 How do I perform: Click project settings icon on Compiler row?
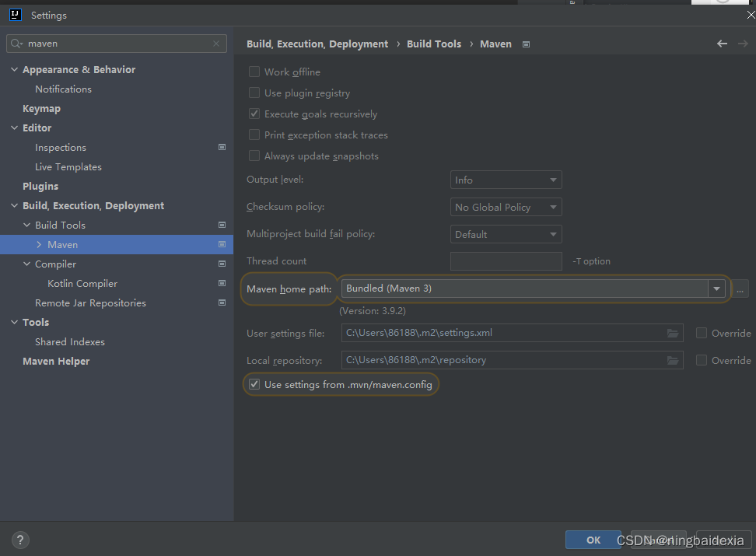coord(222,264)
